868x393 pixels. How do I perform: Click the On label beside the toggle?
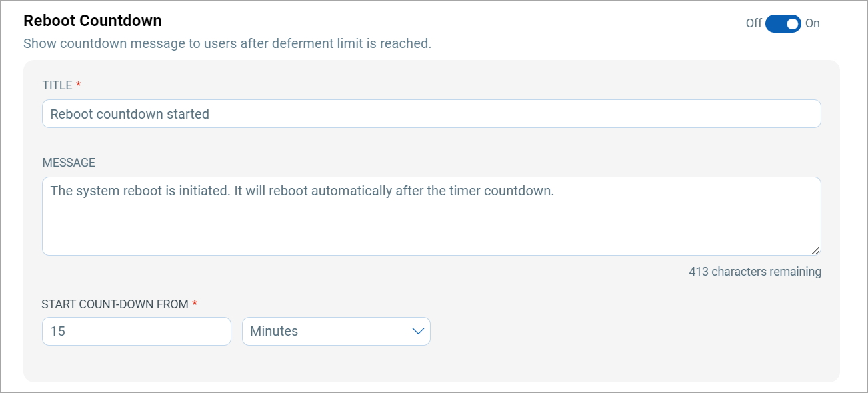click(x=813, y=23)
